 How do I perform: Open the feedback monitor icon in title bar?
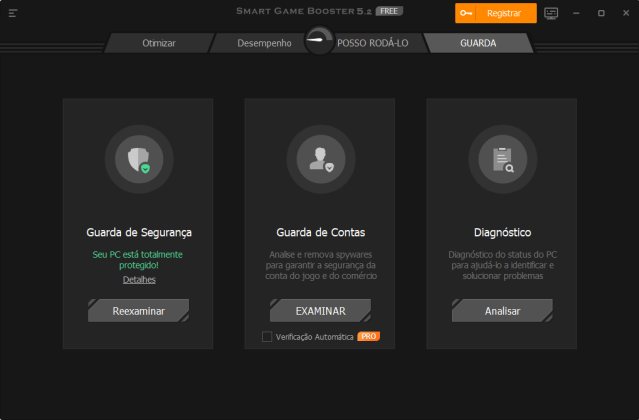(551, 13)
